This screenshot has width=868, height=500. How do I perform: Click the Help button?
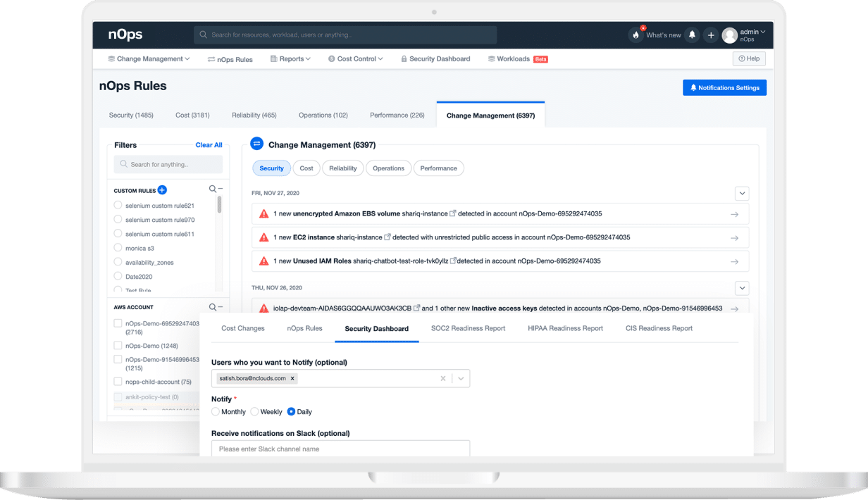[749, 58]
